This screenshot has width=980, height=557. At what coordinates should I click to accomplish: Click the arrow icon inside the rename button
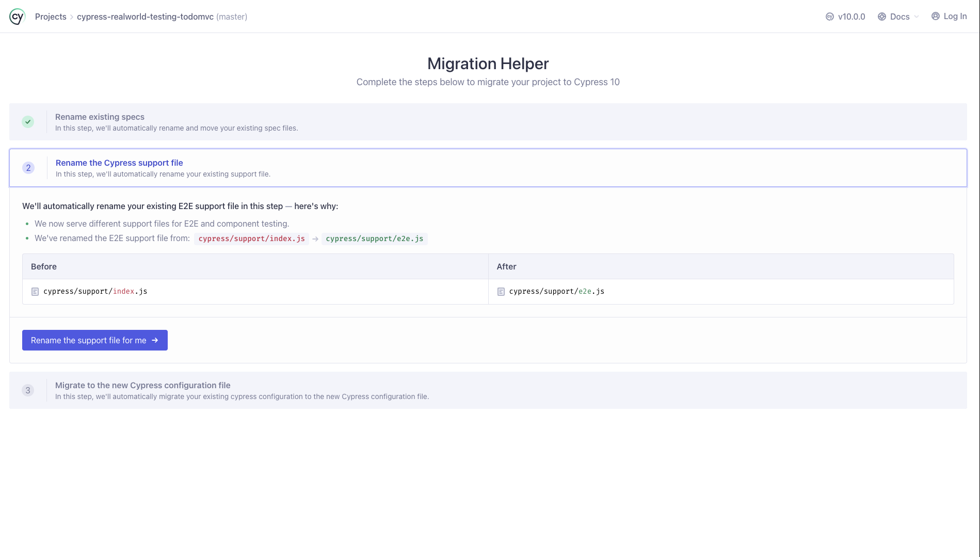tap(155, 340)
